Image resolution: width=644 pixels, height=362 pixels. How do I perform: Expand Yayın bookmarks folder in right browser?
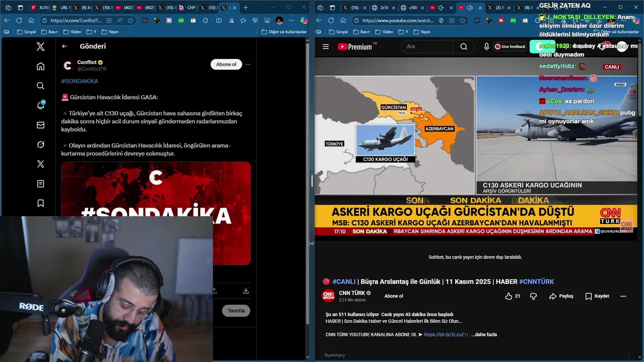point(422,32)
